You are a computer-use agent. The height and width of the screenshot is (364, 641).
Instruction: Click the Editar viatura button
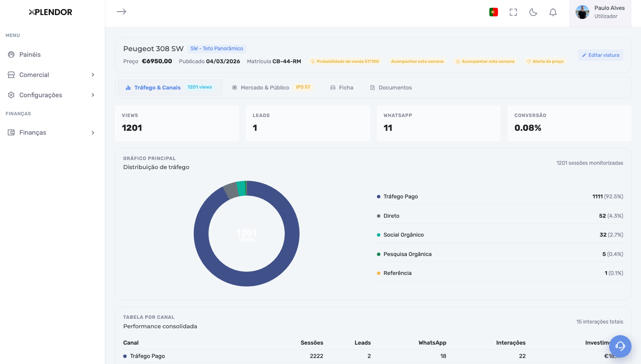tap(601, 55)
